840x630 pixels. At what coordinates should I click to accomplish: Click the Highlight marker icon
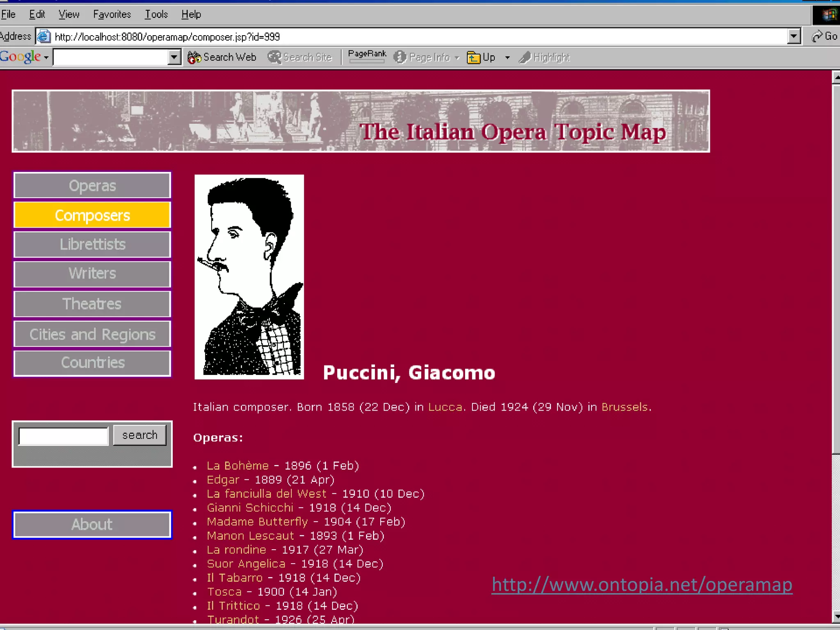525,57
